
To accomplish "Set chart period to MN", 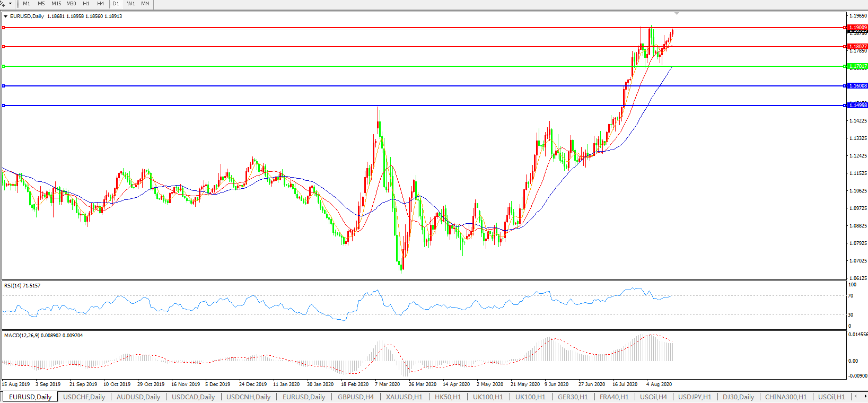I will tap(145, 4).
